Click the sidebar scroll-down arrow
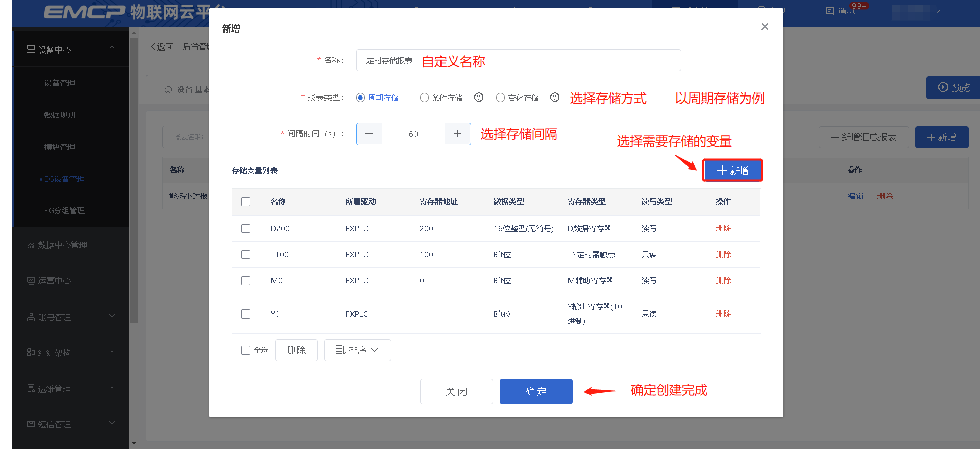The height and width of the screenshot is (454, 980). point(134,443)
